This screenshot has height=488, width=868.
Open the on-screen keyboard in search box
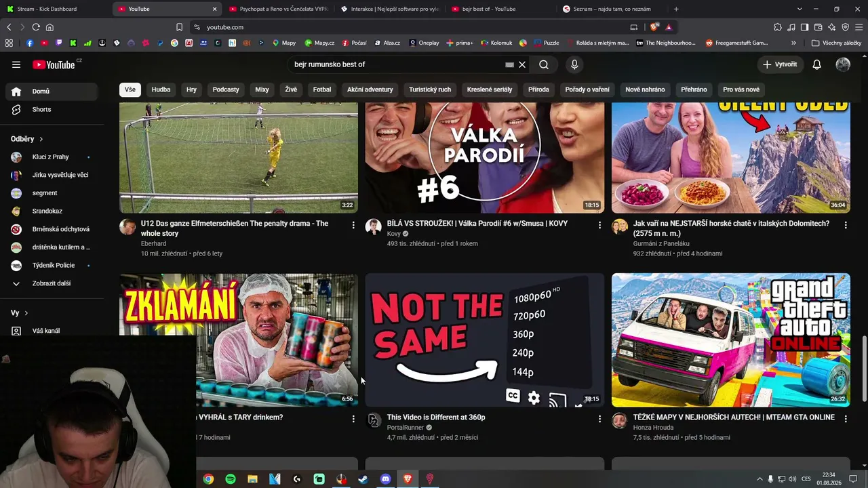[509, 64]
